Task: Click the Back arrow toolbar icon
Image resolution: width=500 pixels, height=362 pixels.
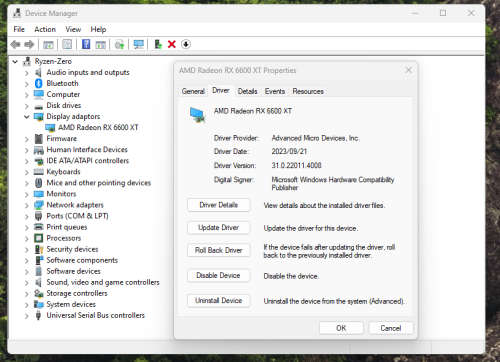Action: point(15,44)
